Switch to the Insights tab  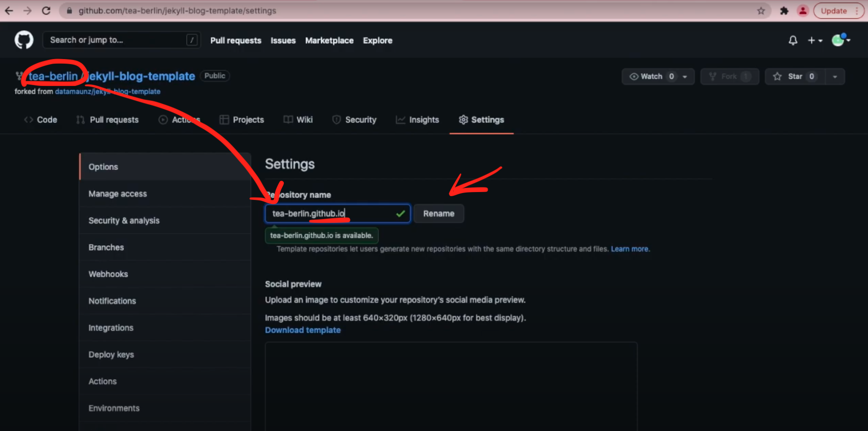point(417,120)
